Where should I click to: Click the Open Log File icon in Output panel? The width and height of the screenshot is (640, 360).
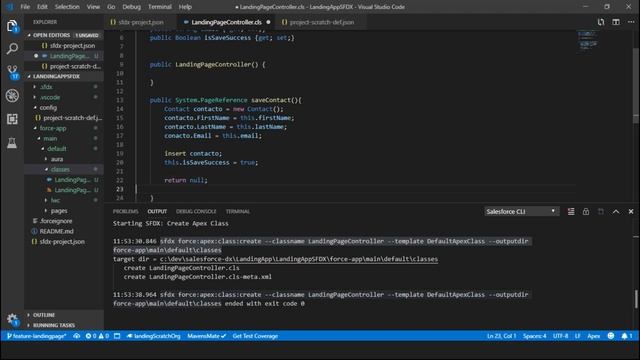(601, 211)
